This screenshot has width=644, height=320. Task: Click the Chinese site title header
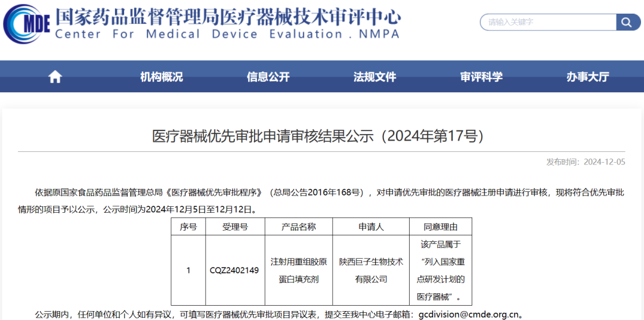pyautogui.click(x=228, y=16)
